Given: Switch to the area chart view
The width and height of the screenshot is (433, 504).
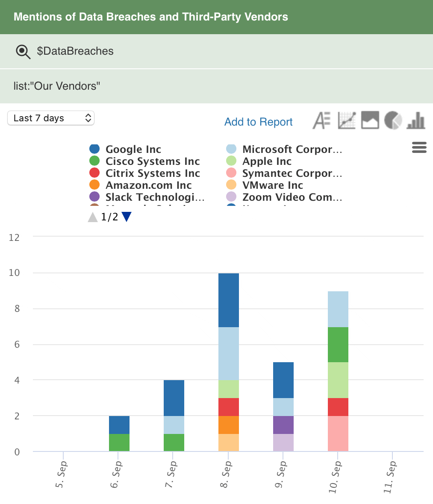Looking at the screenshot, I should 370,120.
